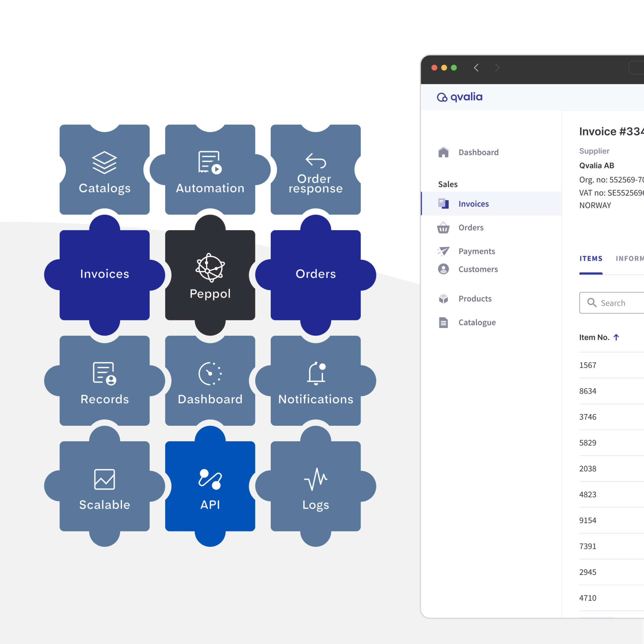644x644 pixels.
Task: Click the Customers person icon
Action: [443, 269]
